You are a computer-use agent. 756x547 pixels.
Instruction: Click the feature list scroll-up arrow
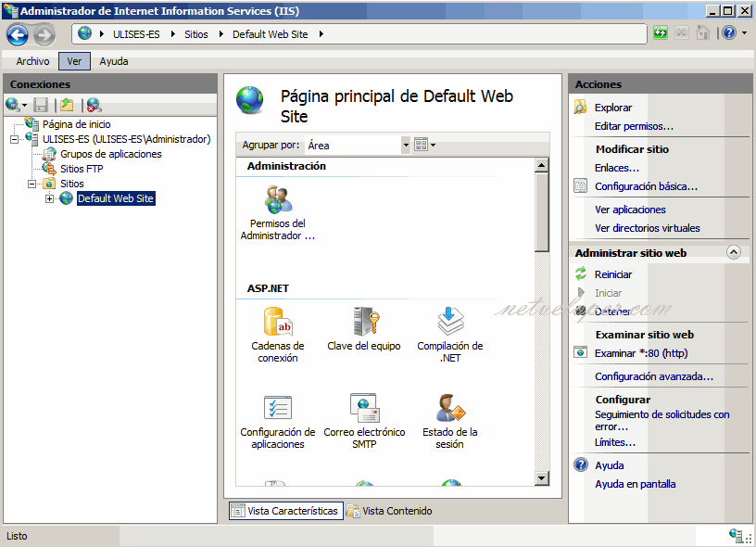541,165
